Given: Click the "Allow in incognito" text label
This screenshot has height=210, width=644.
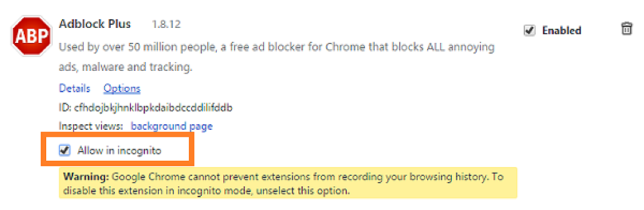Looking at the screenshot, I should (x=119, y=150).
